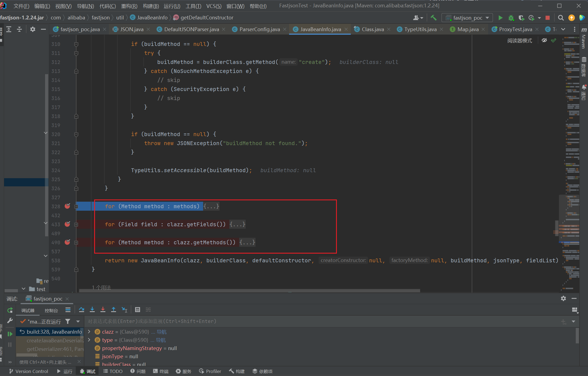Toggle the breakpoint on line 328
The image size is (588, 376).
coord(67,206)
